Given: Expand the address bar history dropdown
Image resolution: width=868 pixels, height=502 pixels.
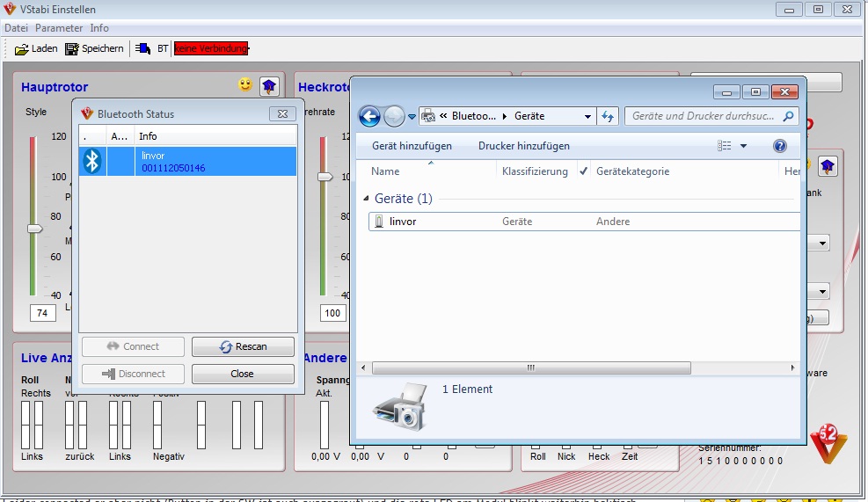Looking at the screenshot, I should [587, 116].
